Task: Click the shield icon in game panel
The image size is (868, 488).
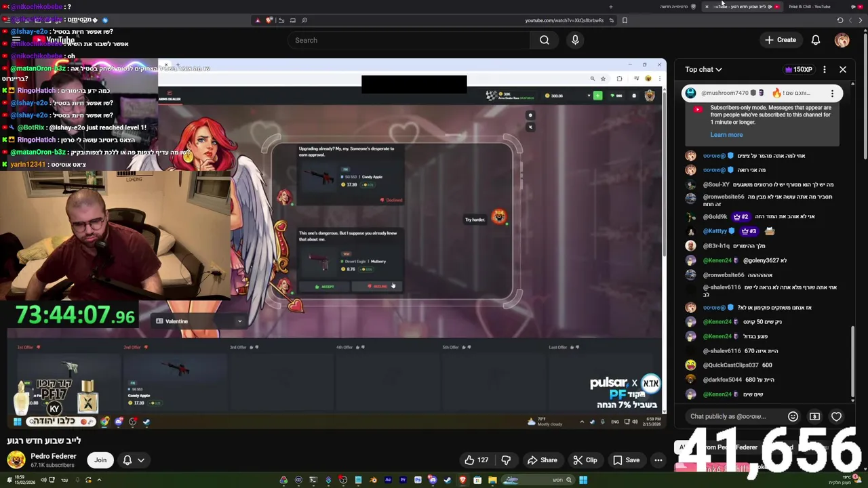Action: [530, 115]
